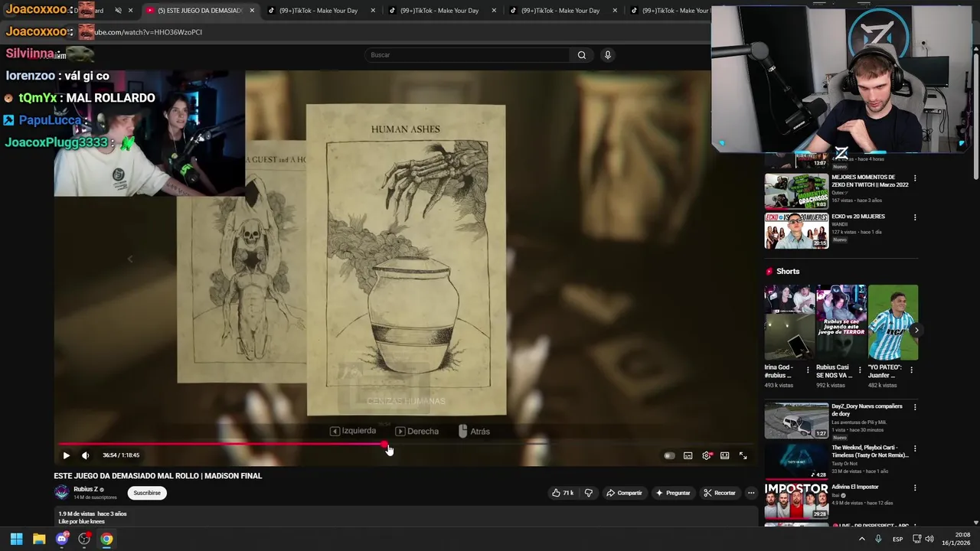Screen dimensions: 980x551
Task: Click the Recortar clip button
Action: pos(720,493)
